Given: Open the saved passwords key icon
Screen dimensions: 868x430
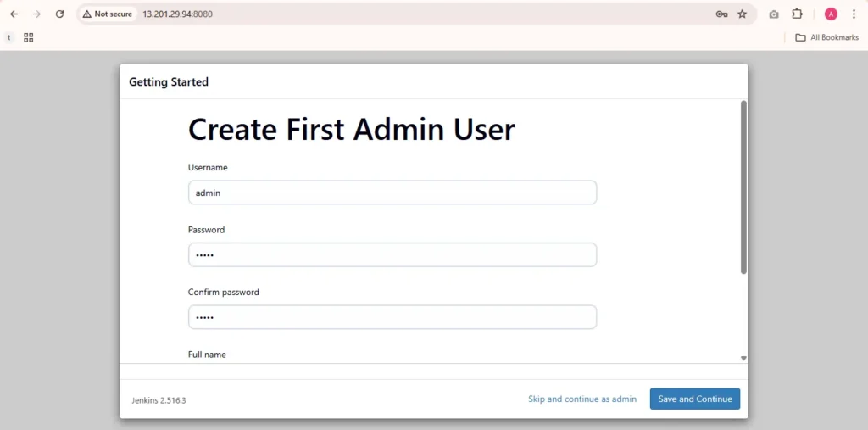Looking at the screenshot, I should click(721, 14).
